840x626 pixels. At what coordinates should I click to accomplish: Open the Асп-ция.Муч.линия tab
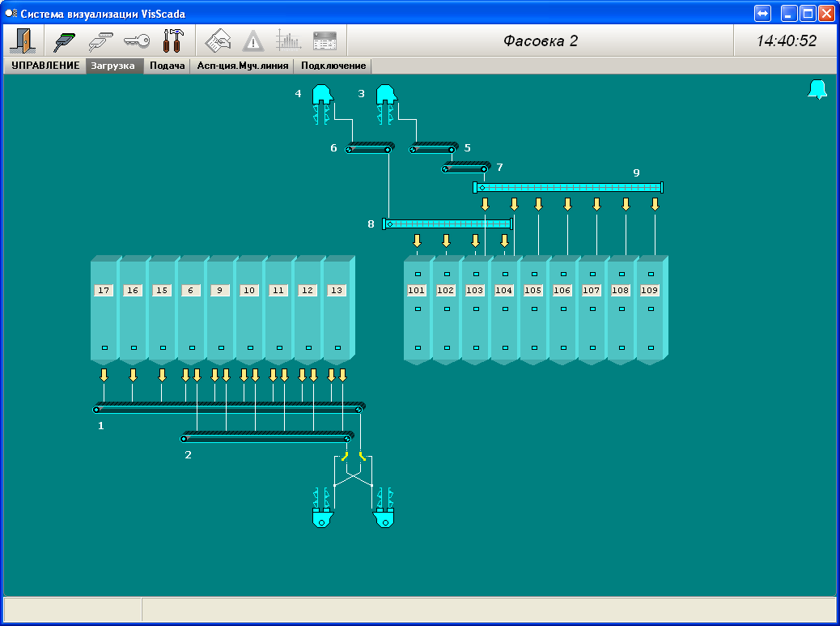242,66
